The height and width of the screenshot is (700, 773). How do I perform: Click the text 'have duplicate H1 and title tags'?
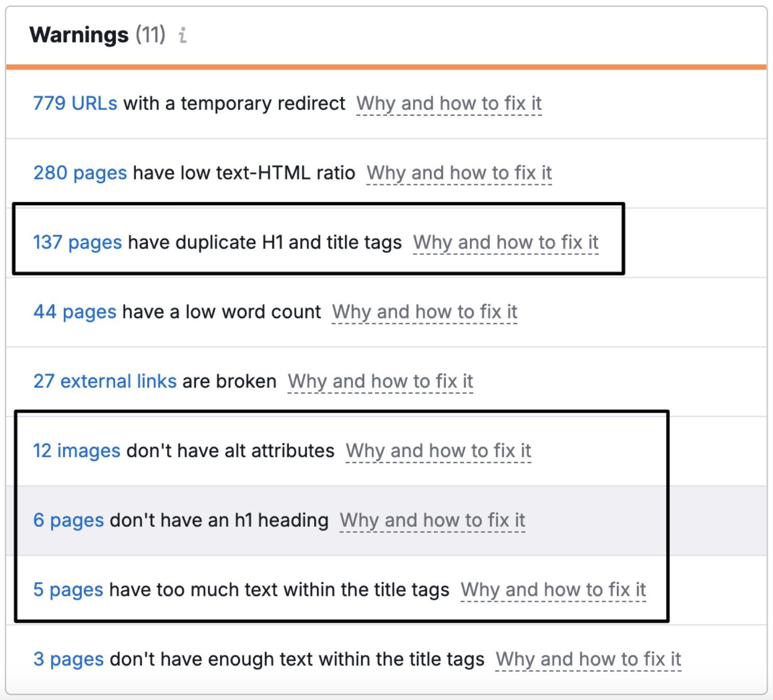point(265,242)
